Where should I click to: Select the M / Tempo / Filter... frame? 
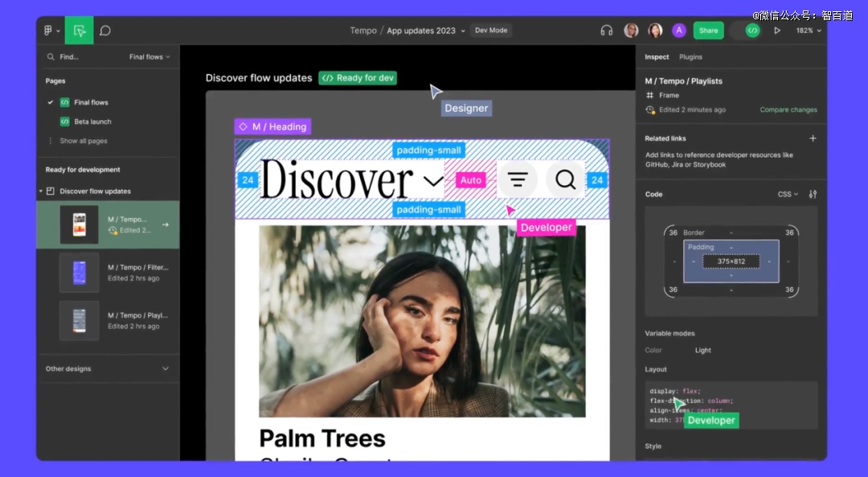pos(108,273)
